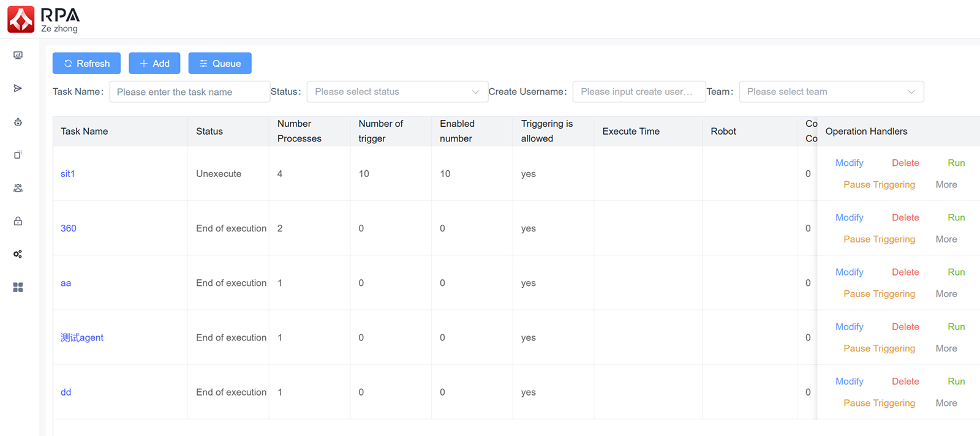Modify the dd task
Screen dimensions: 980x436
pos(850,381)
